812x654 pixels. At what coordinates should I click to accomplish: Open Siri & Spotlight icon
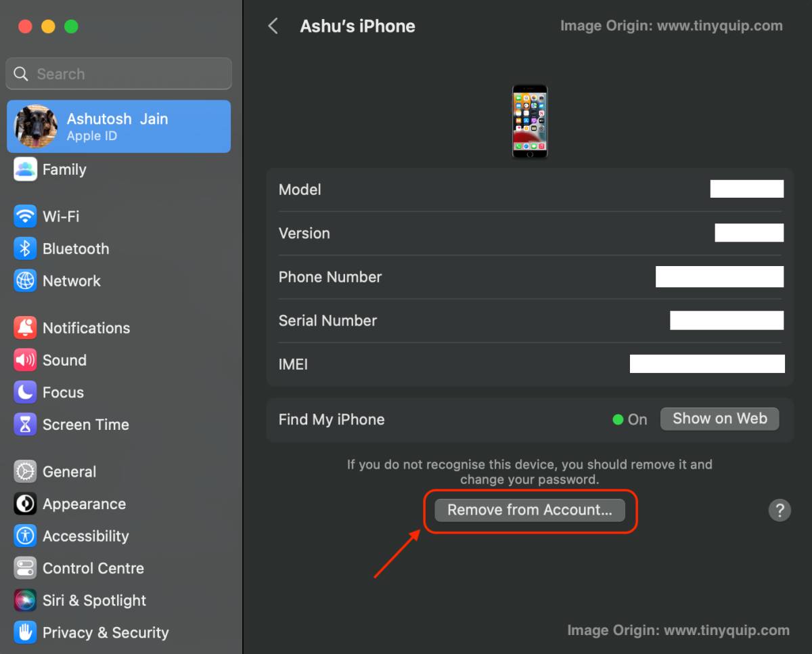tap(25, 601)
